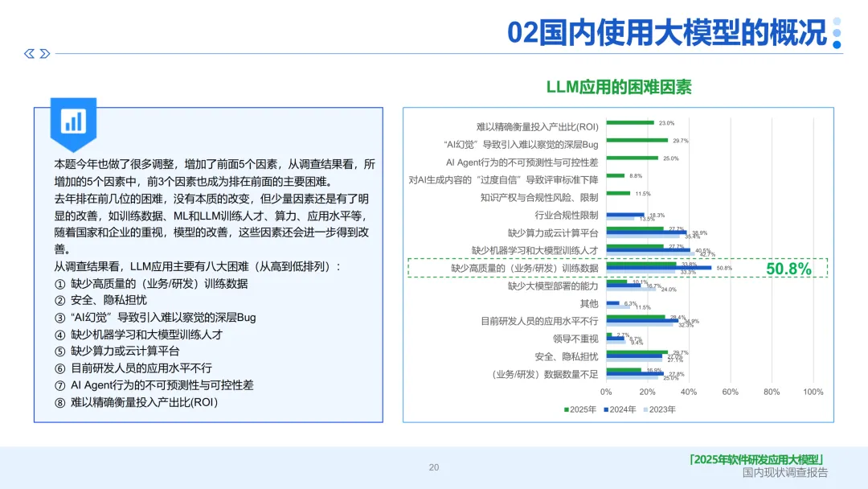Click chart label 安全、隐私担忧
868x489 pixels.
[x=567, y=356]
